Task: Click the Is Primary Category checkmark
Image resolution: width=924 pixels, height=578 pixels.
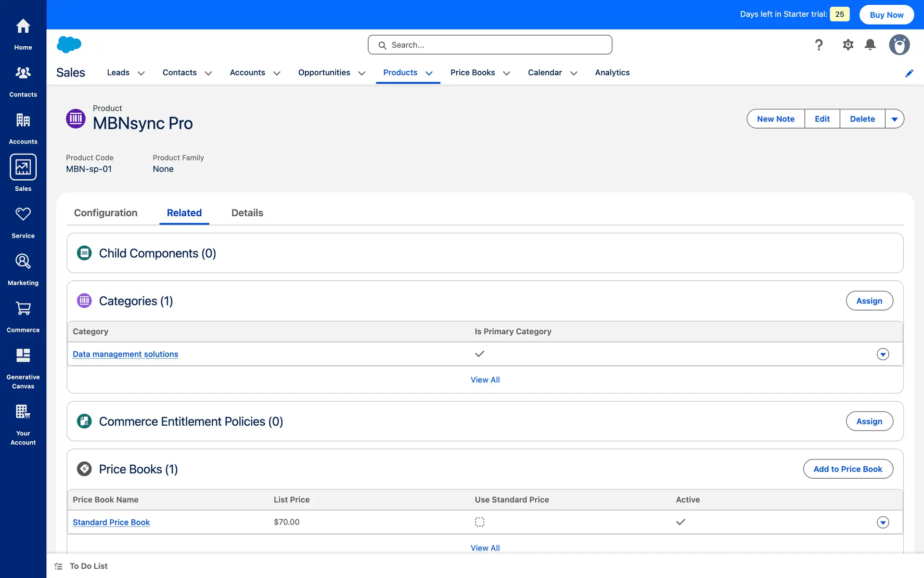Action: click(x=479, y=354)
